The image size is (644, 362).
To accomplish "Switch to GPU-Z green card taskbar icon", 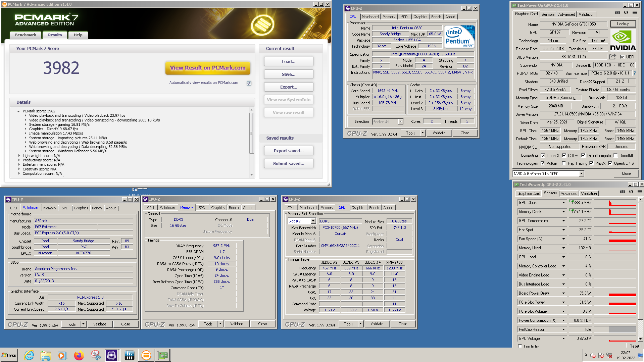I will pos(163,355).
